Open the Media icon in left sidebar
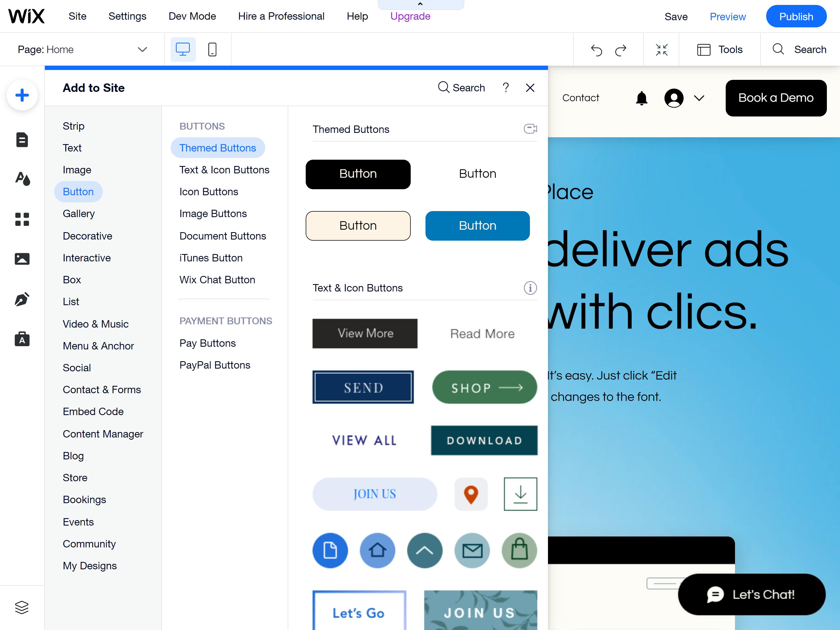This screenshot has height=630, width=840. point(22,259)
